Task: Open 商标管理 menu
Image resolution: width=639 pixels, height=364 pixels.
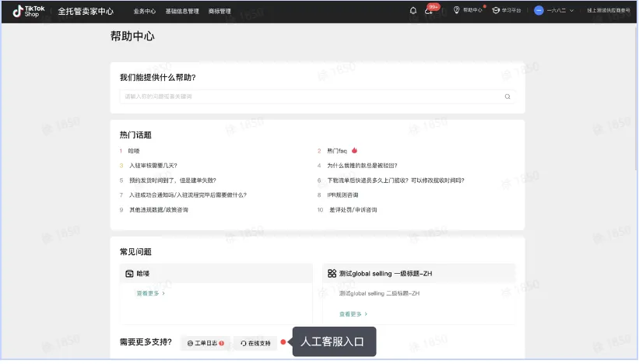Action: (219, 12)
